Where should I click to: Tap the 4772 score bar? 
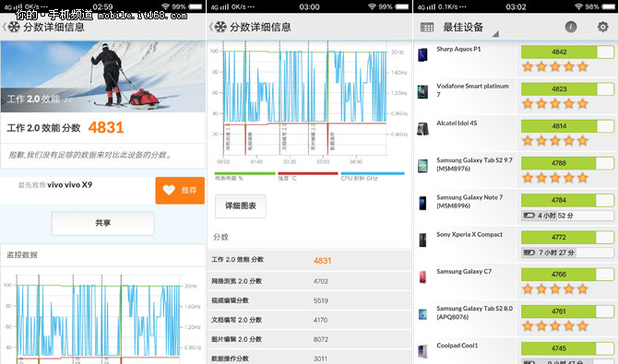tap(567, 237)
